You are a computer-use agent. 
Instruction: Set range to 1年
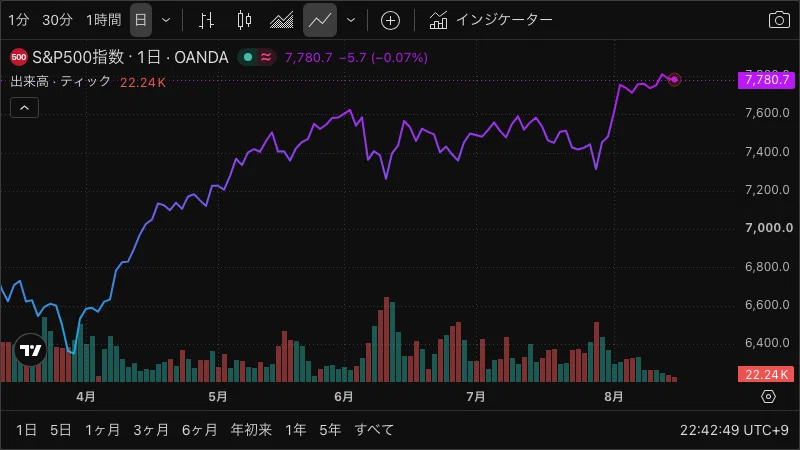point(295,430)
